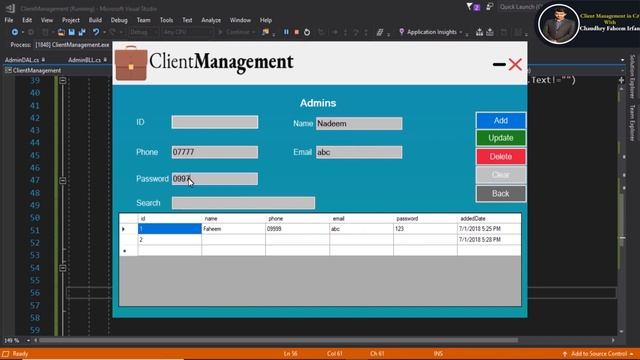
Task: Click the red Delete button
Action: (x=501, y=157)
